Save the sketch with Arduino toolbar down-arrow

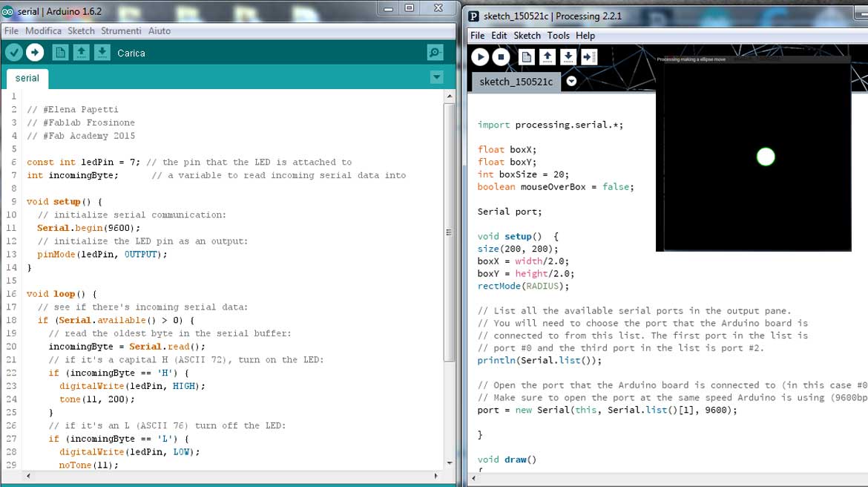pos(102,53)
